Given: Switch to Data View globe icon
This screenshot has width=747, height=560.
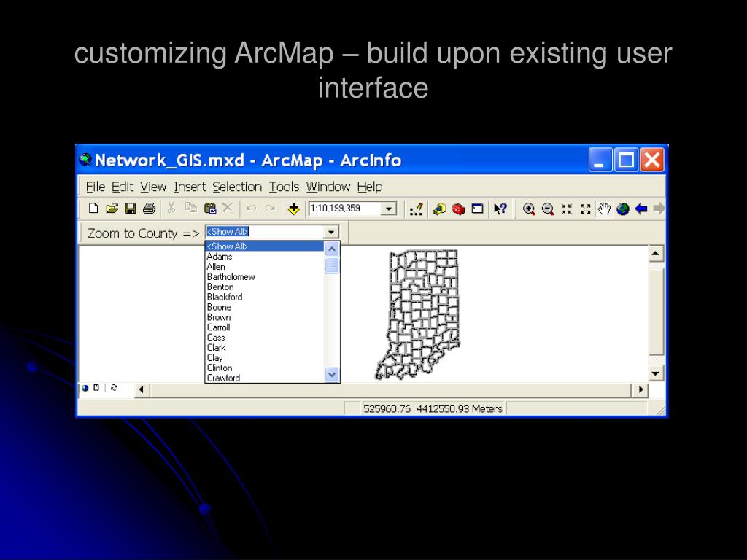Looking at the screenshot, I should coord(85,388).
